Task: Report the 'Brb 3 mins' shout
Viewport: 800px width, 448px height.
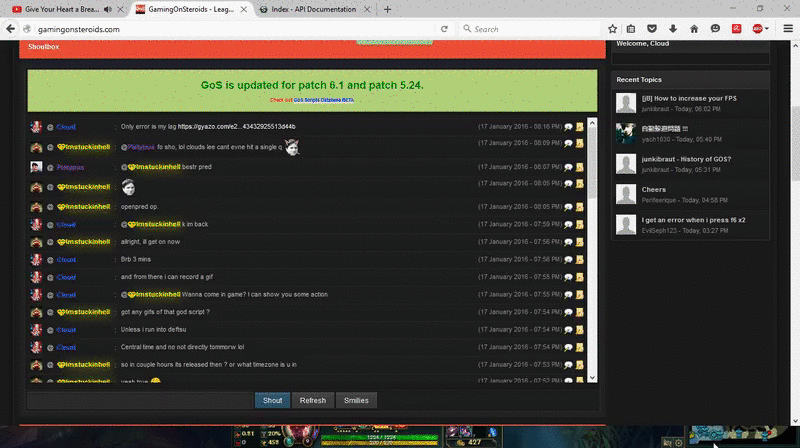Action: pyautogui.click(x=580, y=259)
